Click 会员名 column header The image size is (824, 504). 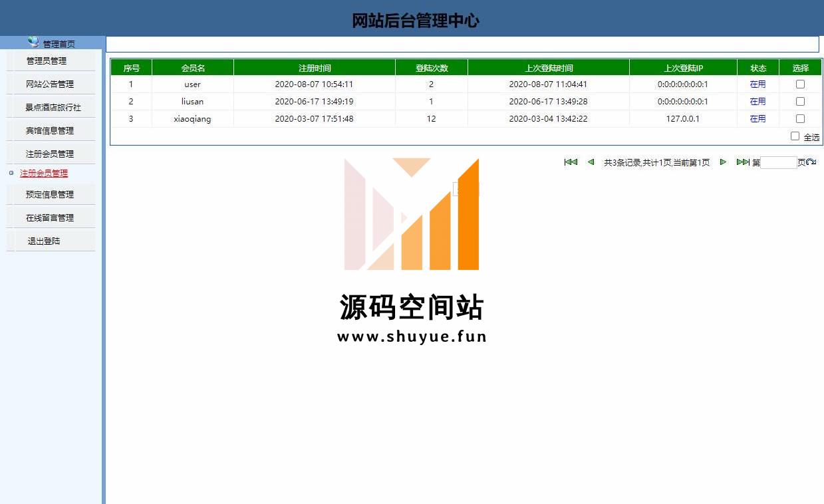point(193,68)
